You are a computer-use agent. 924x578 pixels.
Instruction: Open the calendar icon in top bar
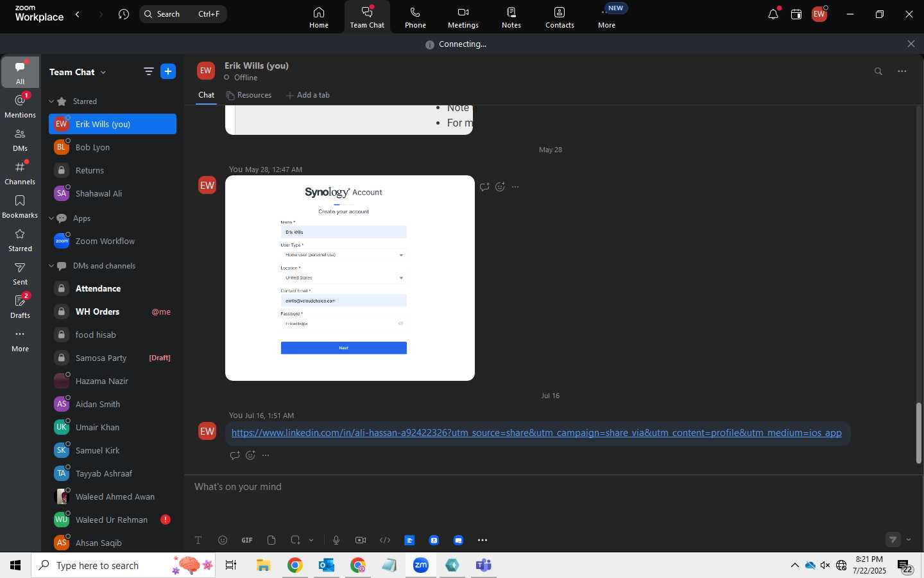coord(796,14)
